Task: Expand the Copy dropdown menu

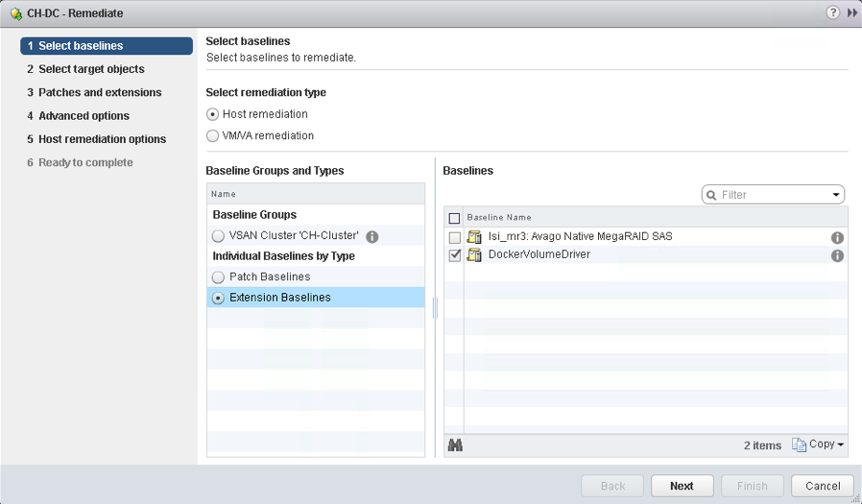Action: click(x=818, y=445)
